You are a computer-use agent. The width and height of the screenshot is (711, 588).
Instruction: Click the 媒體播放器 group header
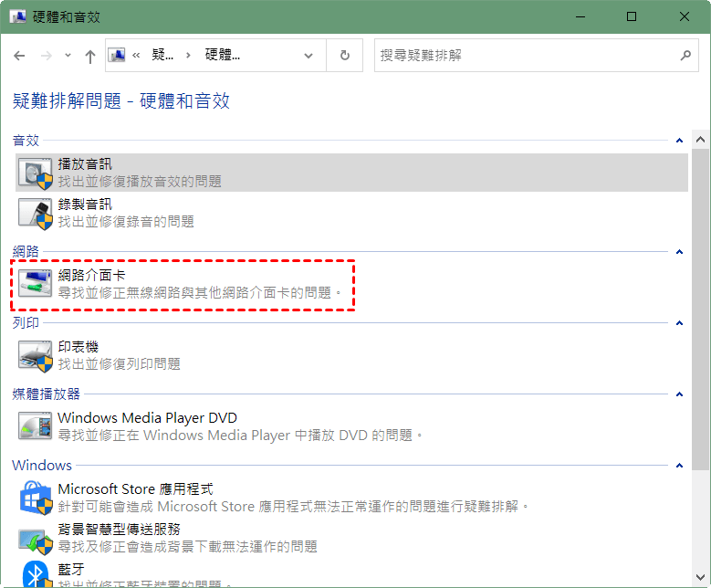47,394
